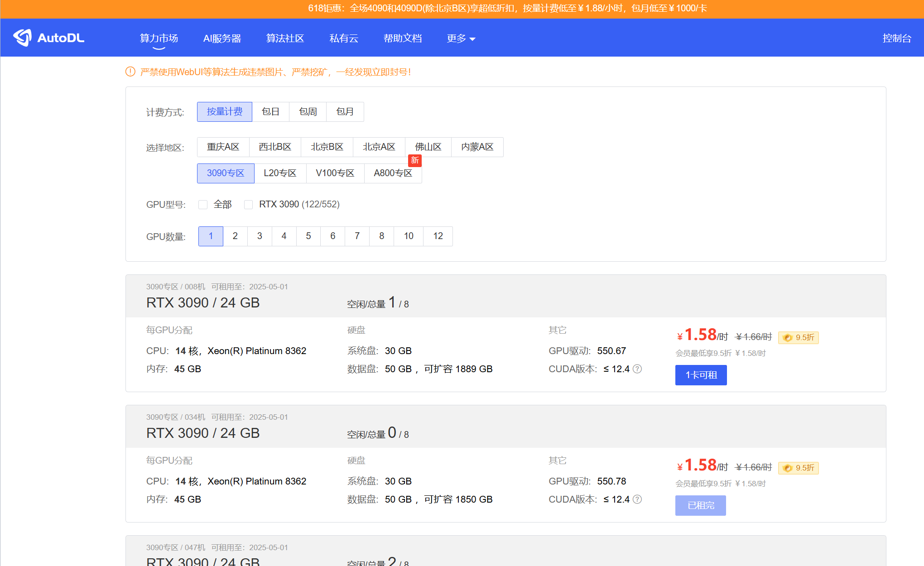The width and height of the screenshot is (924, 566).
Task: Open the 算力市场 nav tab
Action: click(x=159, y=38)
